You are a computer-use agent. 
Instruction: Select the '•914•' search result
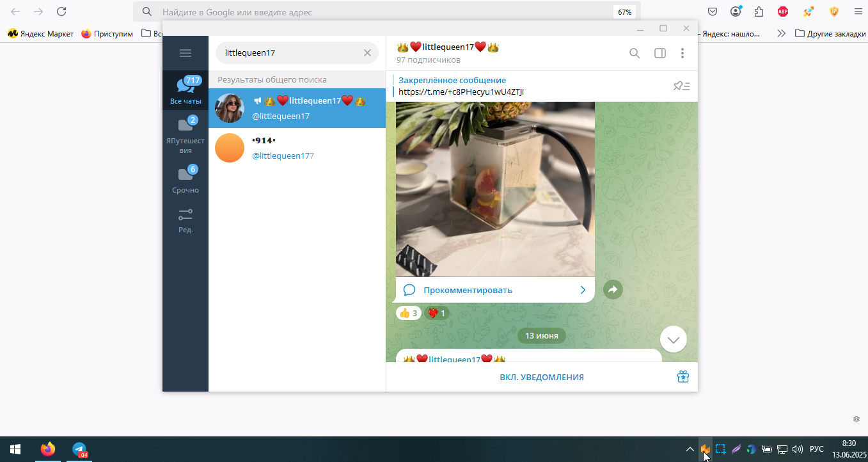(x=297, y=148)
